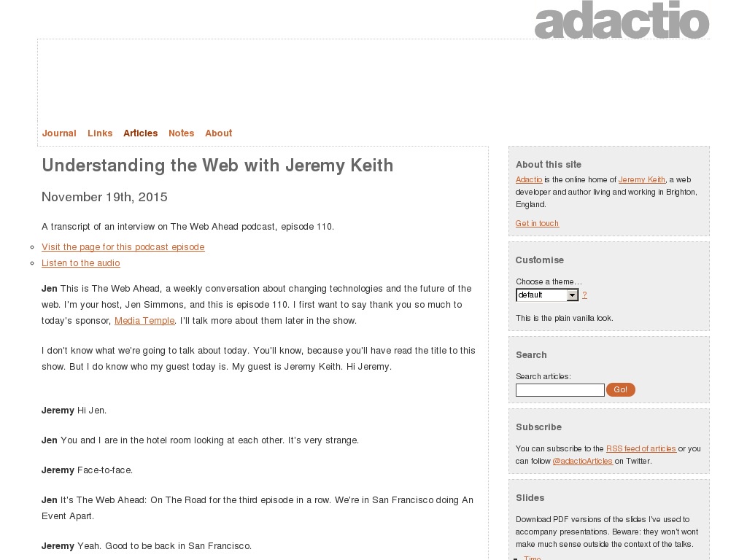
Task: Select the Articles nav item
Action: click(x=141, y=133)
